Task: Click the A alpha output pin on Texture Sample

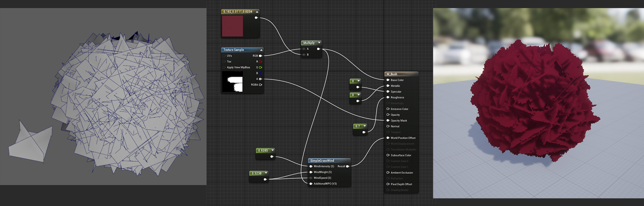Action: click(260, 79)
